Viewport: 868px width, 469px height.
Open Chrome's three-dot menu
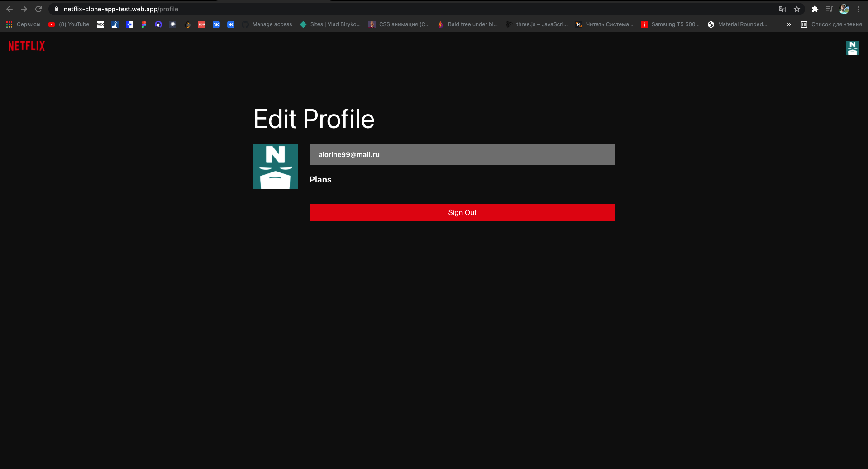859,9
